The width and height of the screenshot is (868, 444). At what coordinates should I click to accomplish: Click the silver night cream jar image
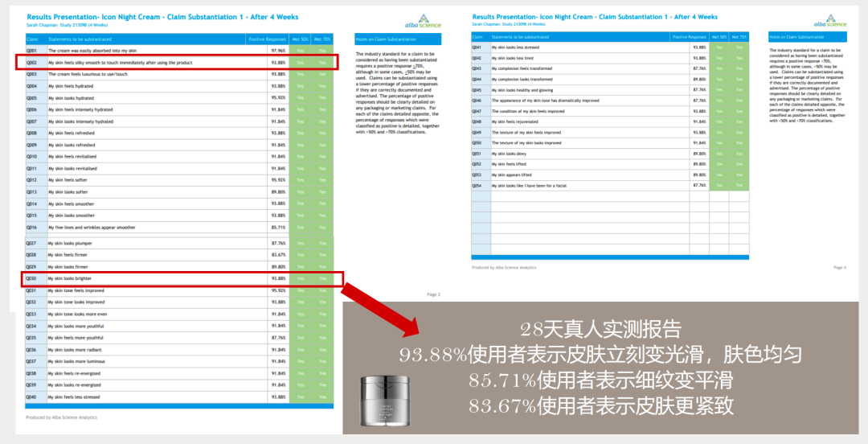tap(385, 402)
